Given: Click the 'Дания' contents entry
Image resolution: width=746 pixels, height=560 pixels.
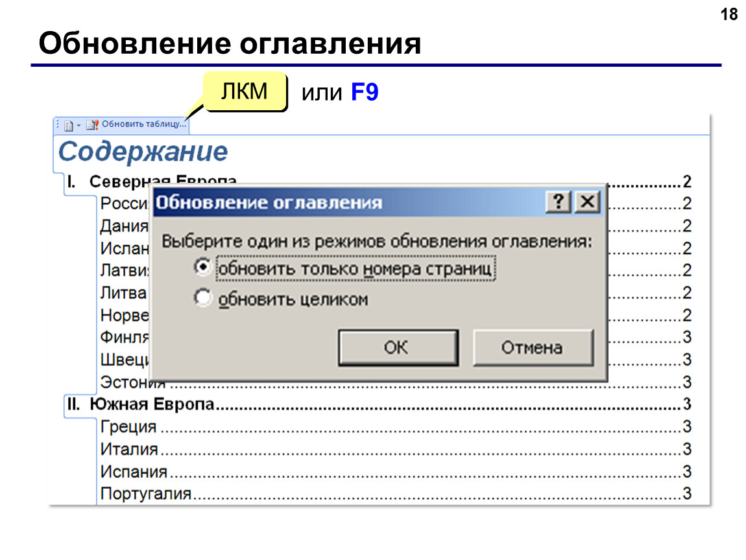Looking at the screenshot, I should (125, 226).
